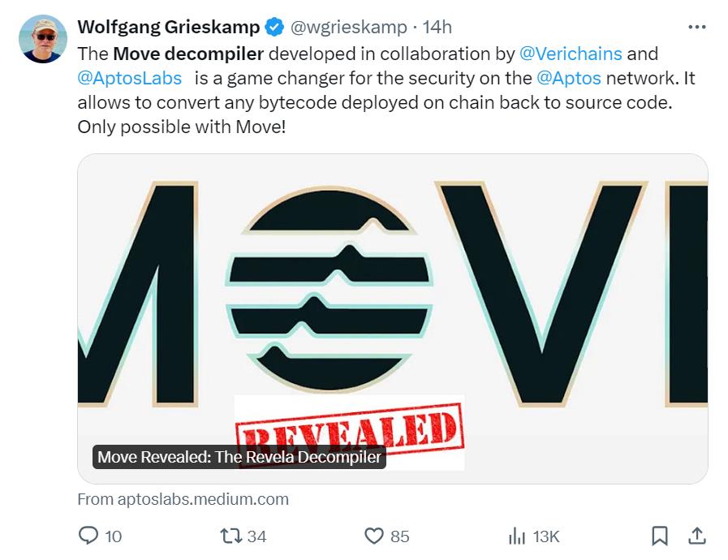728x560 pixels.
Task: Click the 34 reposts count
Action: pos(256,536)
